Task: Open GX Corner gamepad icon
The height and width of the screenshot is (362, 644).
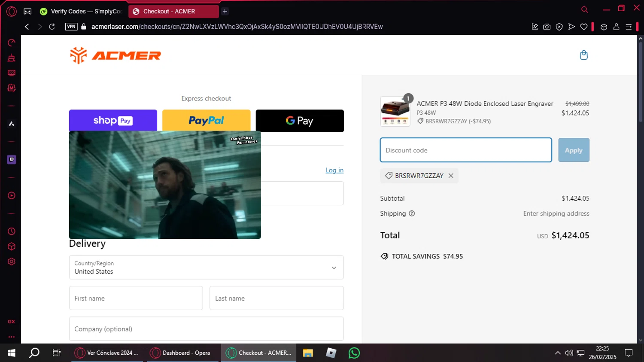Action: coord(27,12)
